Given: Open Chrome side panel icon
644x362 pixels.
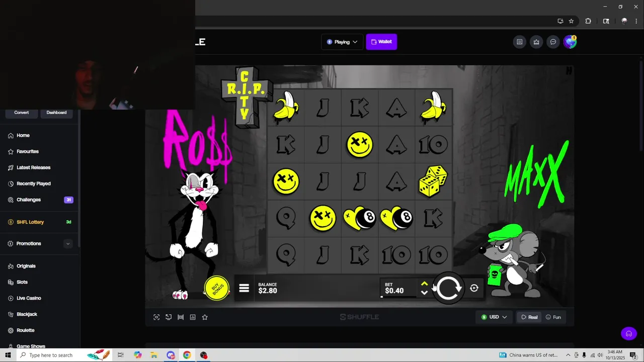Looking at the screenshot, I should tap(606, 21).
